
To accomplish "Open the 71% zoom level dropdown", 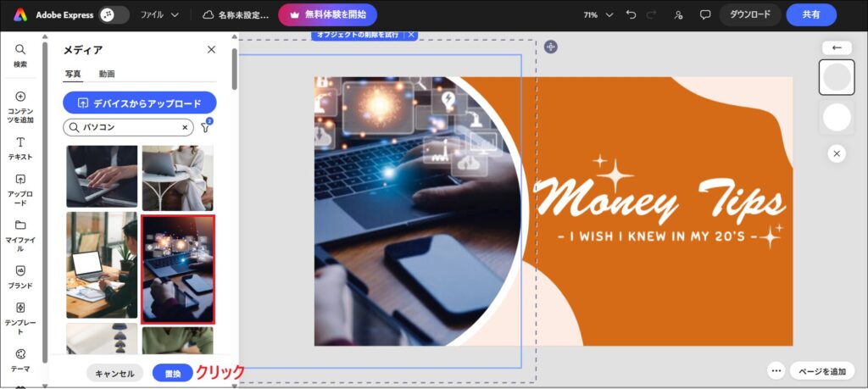I will tap(597, 14).
